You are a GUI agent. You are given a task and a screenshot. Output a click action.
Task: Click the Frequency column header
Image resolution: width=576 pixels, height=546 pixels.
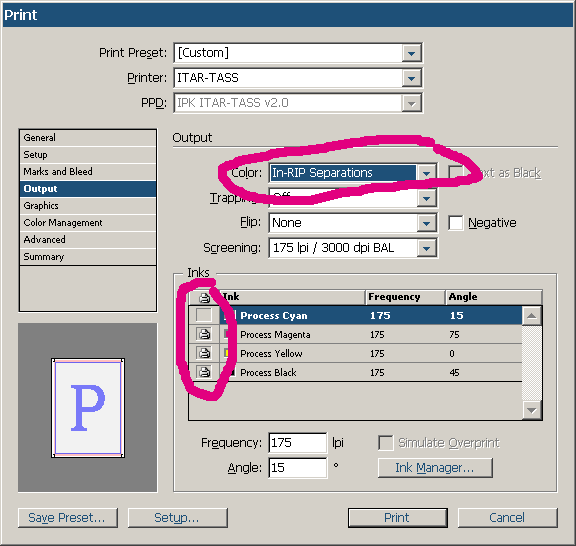coord(405,297)
